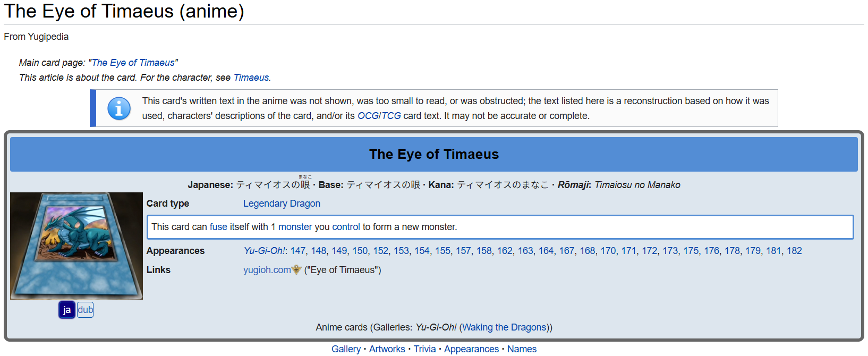Open main card page The Eye of Timaeus
Viewport: 868px width, 356px height.
(133, 63)
